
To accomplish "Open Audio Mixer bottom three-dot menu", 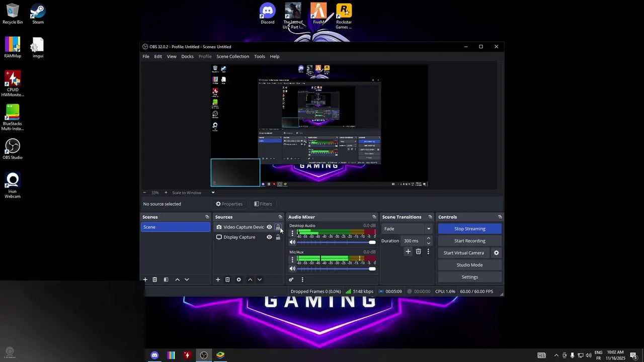I will point(302,280).
